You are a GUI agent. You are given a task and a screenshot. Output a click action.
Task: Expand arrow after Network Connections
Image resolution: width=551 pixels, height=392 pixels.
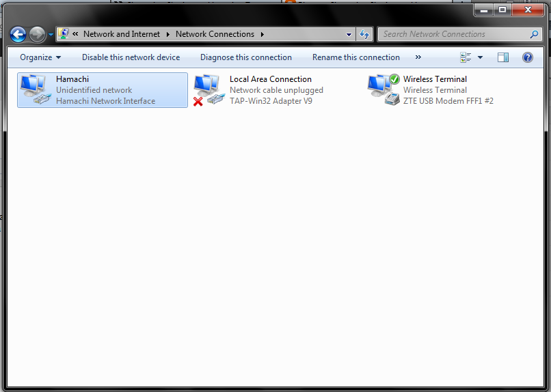262,34
